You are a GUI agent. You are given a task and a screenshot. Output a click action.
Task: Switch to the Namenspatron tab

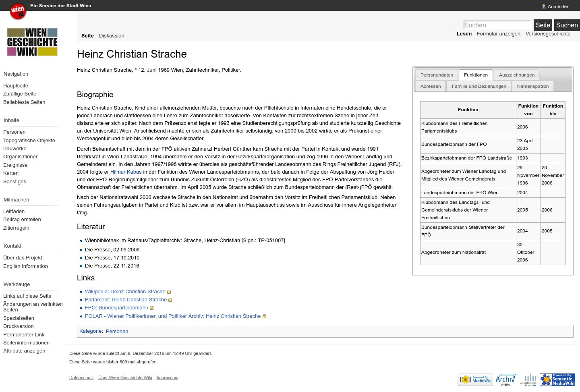point(533,86)
